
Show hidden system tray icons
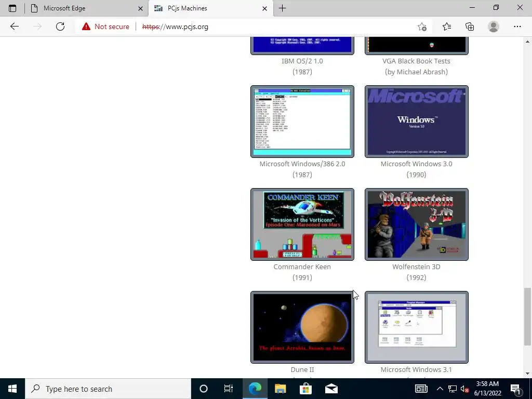(440, 389)
